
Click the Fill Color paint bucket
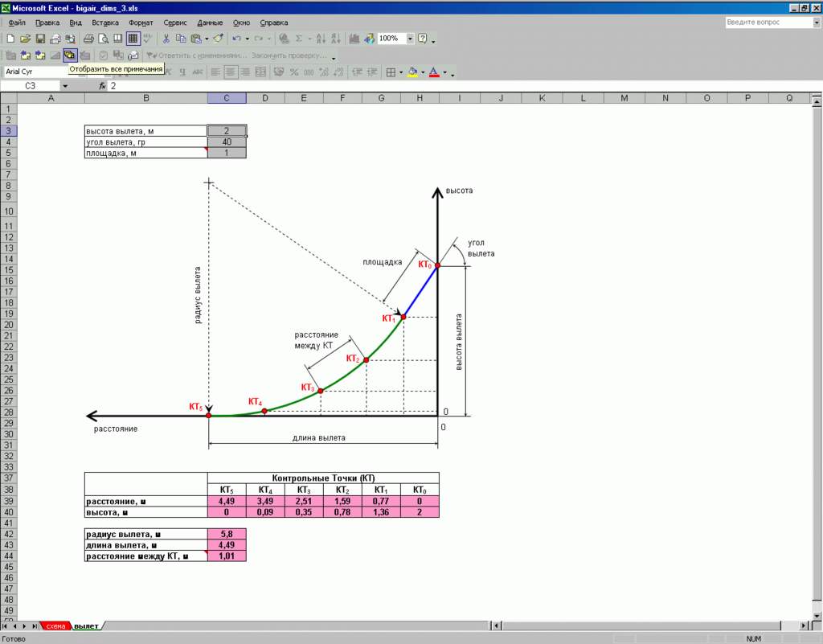412,72
